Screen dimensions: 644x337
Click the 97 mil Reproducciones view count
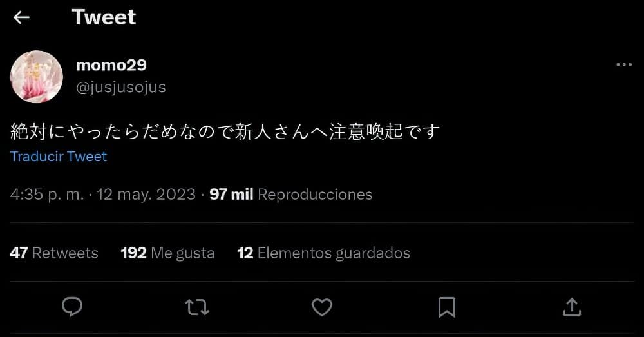(x=291, y=194)
